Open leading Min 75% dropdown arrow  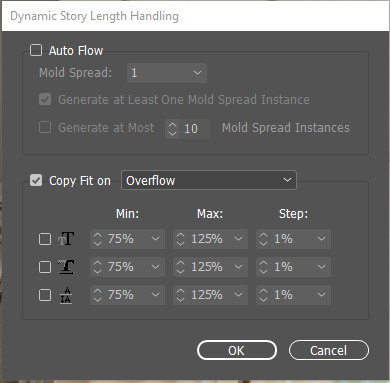coord(155,295)
